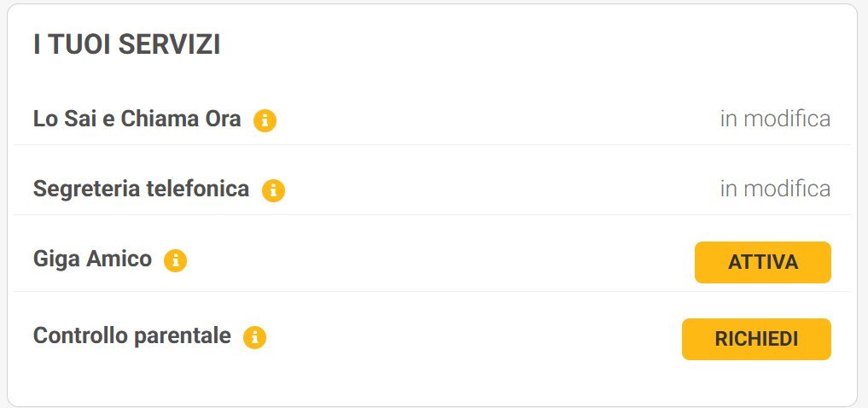The image size is (868, 408).
Task: Show info for Giga Amico
Action: [x=175, y=260]
